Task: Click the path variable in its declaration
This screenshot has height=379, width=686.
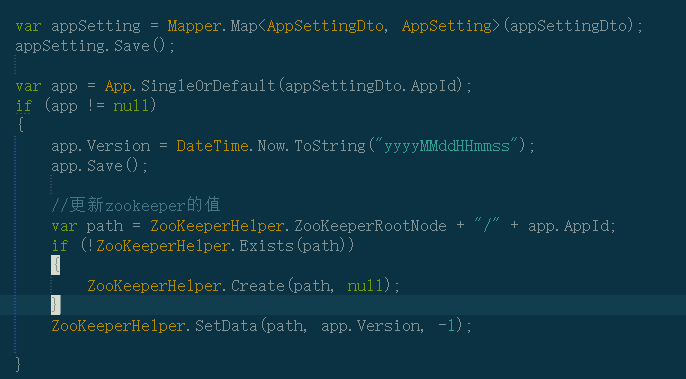Action: [105, 226]
